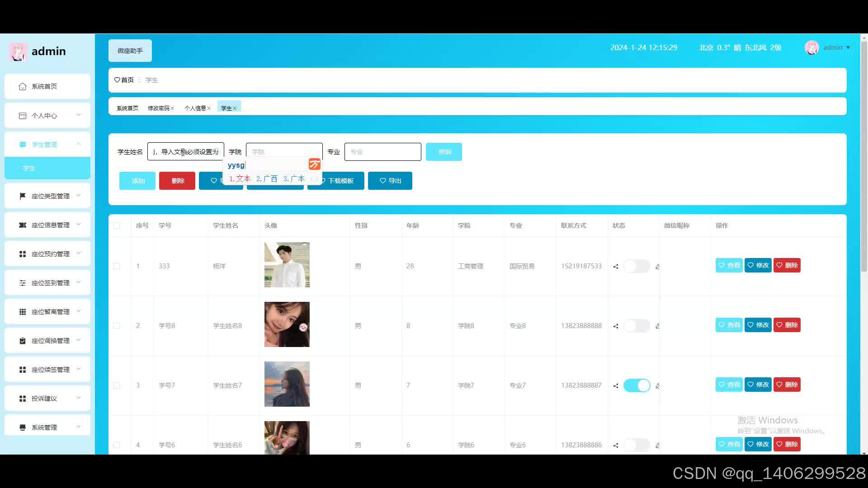Image resolution: width=868 pixels, height=488 pixels.
Task: Click the flag icon for 座位类型管理
Action: click(23, 196)
